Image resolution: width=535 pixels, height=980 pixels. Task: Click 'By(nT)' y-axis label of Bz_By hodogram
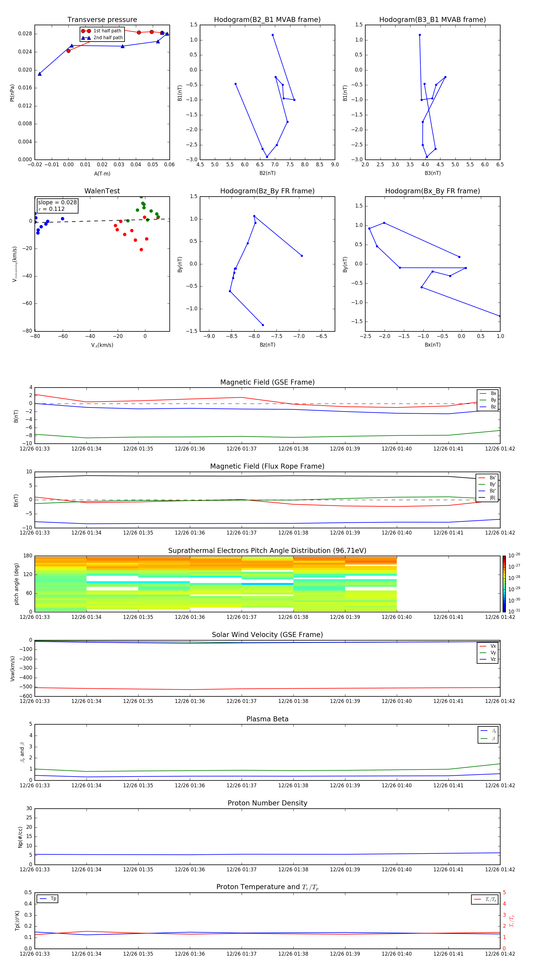[x=180, y=264]
